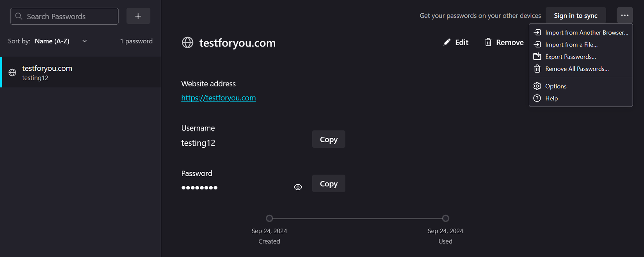Click Sign in to sync

pyautogui.click(x=576, y=15)
